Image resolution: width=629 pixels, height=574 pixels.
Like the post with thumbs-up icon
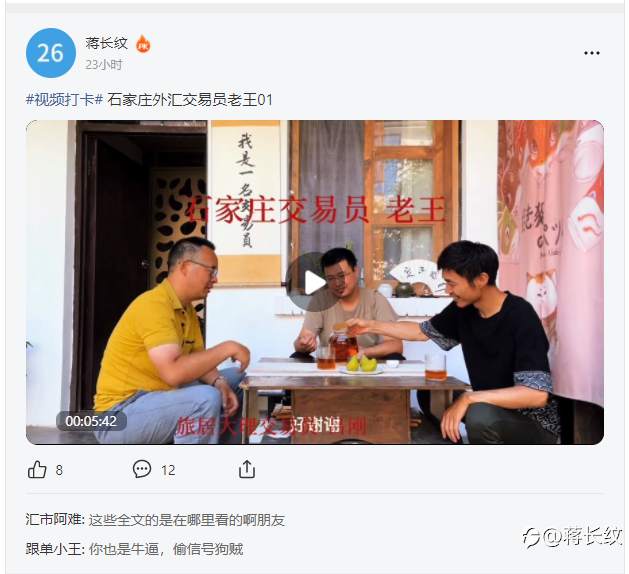(x=37, y=469)
